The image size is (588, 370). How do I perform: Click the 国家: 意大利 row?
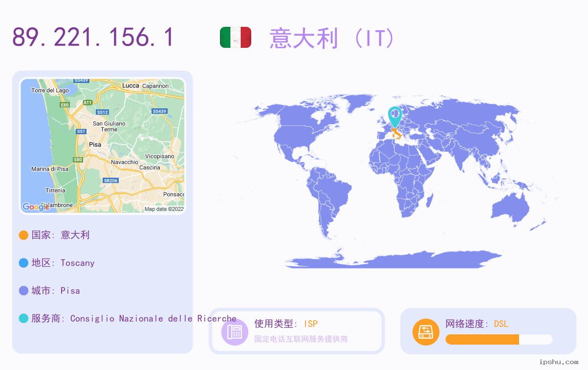(x=54, y=235)
